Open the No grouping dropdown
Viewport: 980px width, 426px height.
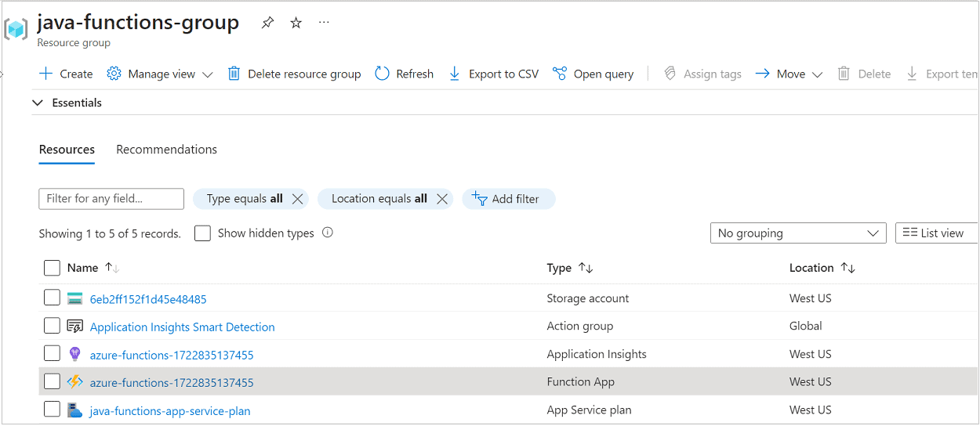(798, 233)
